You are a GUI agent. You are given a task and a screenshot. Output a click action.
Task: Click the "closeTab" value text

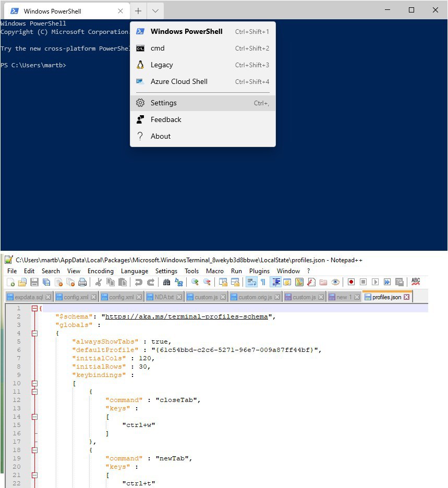[176, 400]
